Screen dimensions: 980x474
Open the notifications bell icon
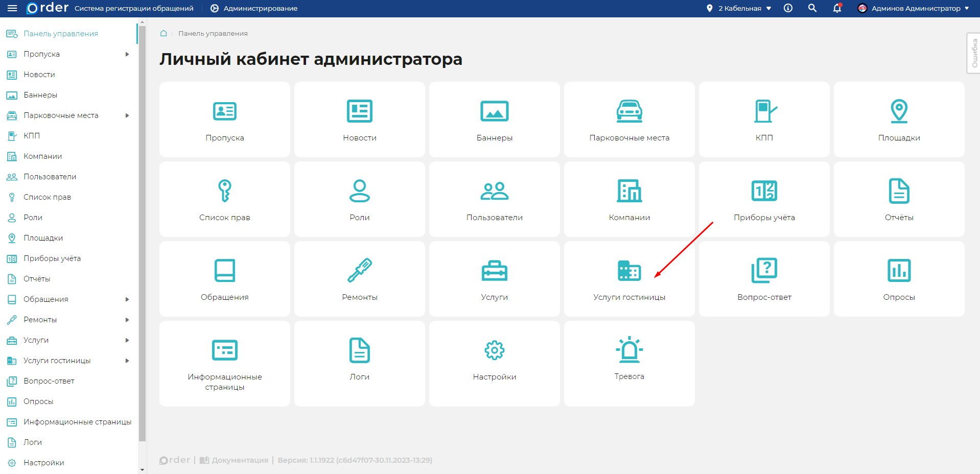[x=837, y=8]
